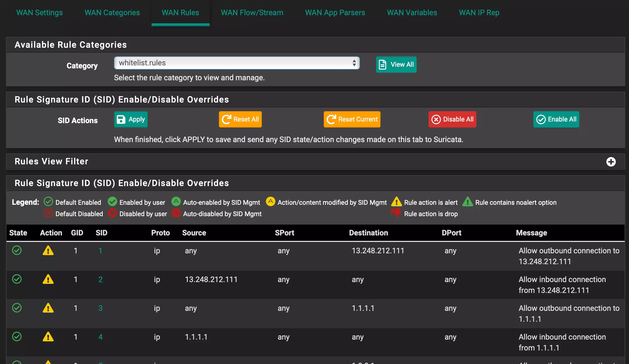Toggle enabled state of SID 3 rule
Viewport: 629px width, 364px height.
tap(17, 308)
